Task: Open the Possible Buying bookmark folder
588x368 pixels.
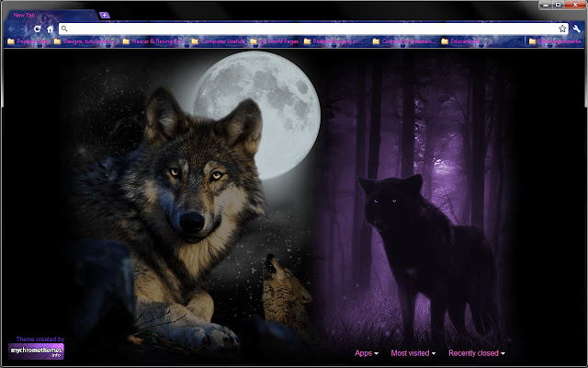Action: pyautogui.click(x=334, y=41)
